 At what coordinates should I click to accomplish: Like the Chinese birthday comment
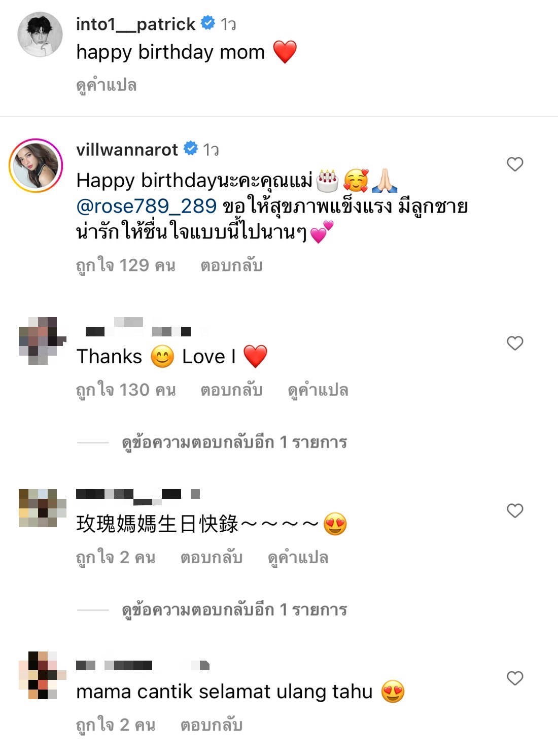coord(515,510)
